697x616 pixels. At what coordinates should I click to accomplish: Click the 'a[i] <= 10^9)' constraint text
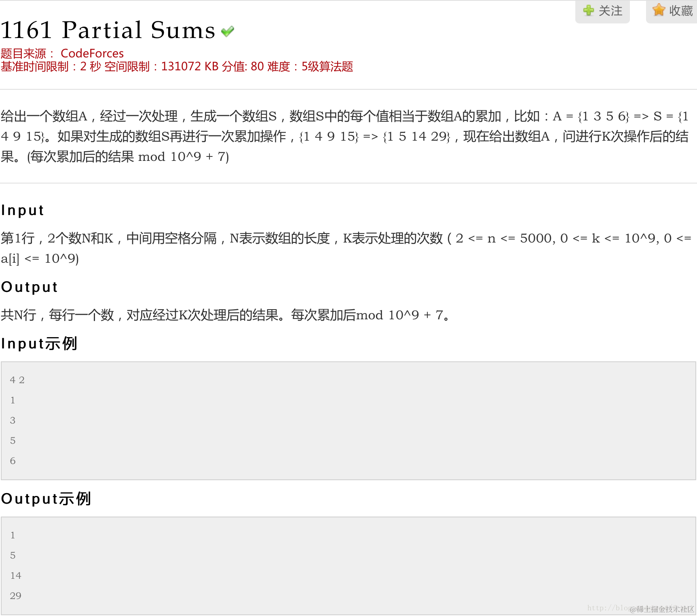[x=40, y=259]
